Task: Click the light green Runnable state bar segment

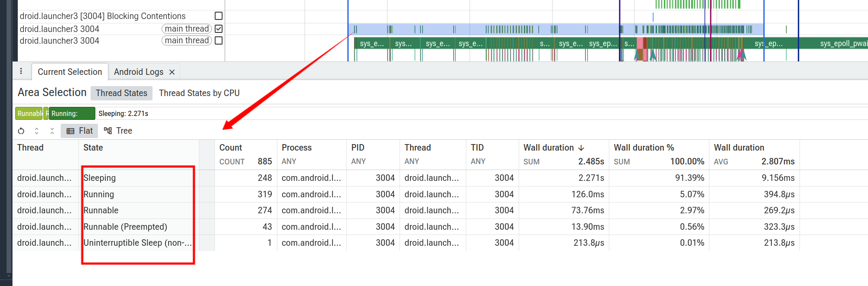Action: point(29,113)
